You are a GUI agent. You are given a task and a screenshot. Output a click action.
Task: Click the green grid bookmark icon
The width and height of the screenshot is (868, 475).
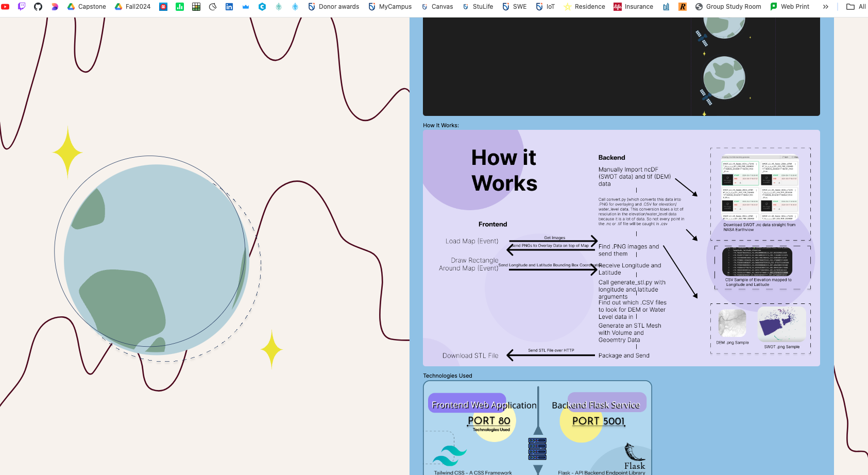click(x=196, y=7)
